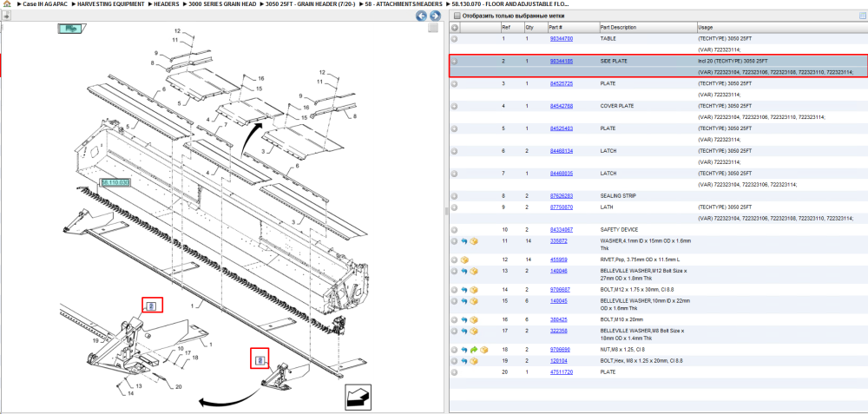Expand the SAFETY DEVICE row plus button
The width and height of the screenshot is (868, 414).
pyautogui.click(x=455, y=230)
